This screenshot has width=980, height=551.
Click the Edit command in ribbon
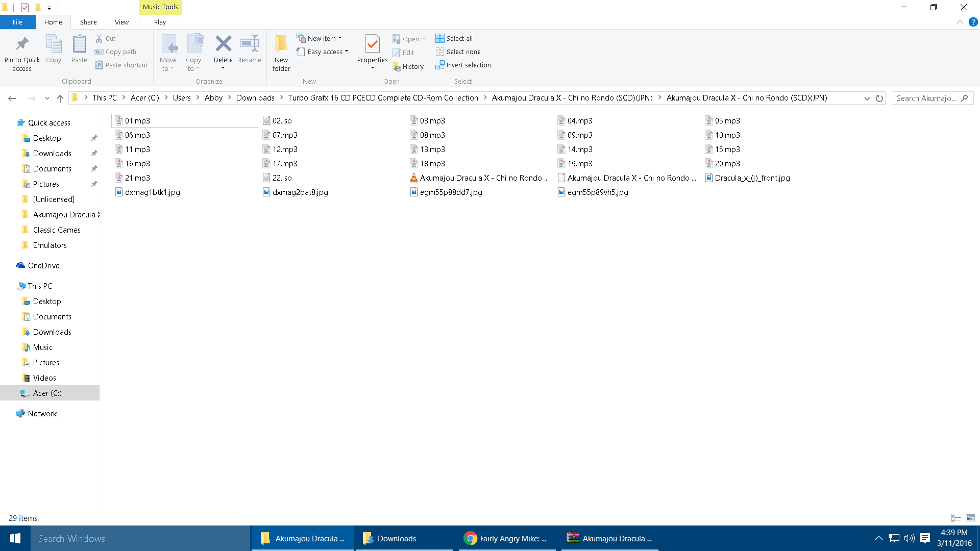pos(403,53)
